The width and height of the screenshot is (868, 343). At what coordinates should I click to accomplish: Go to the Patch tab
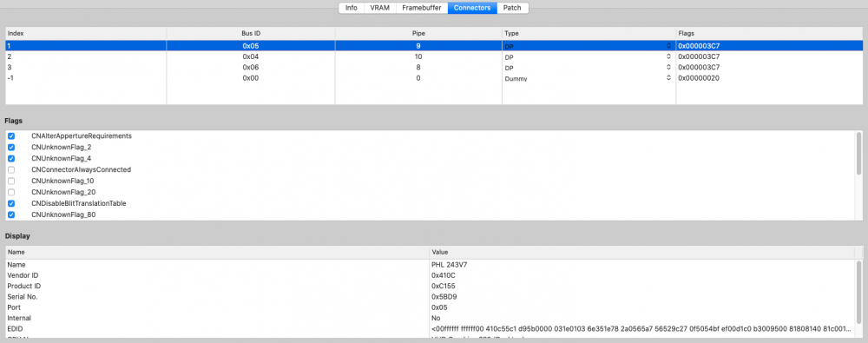tap(513, 9)
